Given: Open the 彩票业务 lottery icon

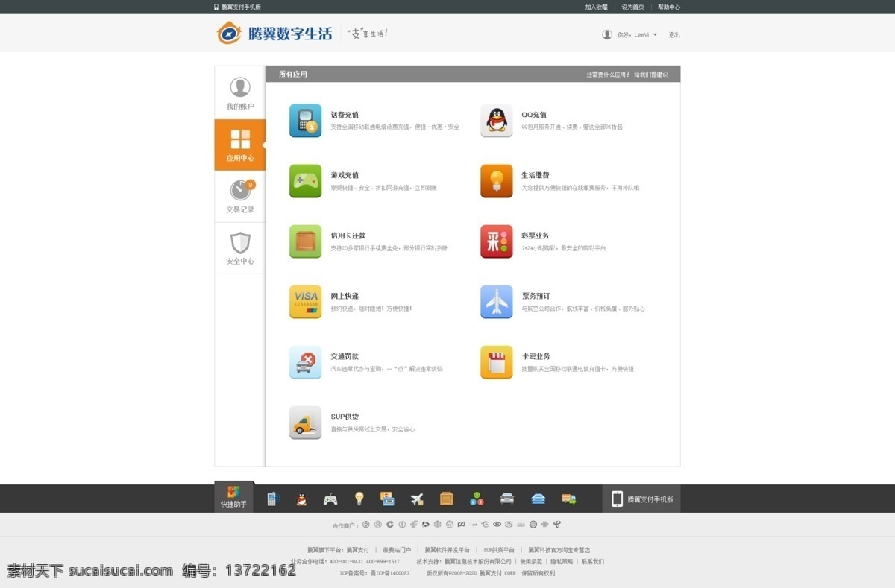Looking at the screenshot, I should tap(496, 241).
